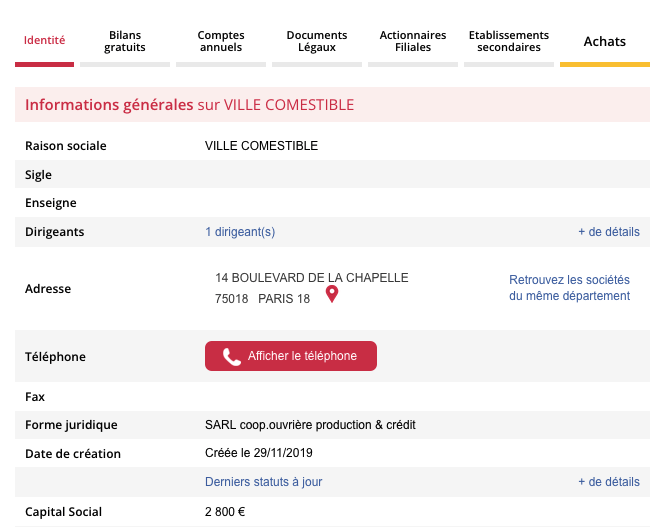Viewport: 661px width, 527px height.
Task: Click the Capital Social label
Action: (64, 512)
